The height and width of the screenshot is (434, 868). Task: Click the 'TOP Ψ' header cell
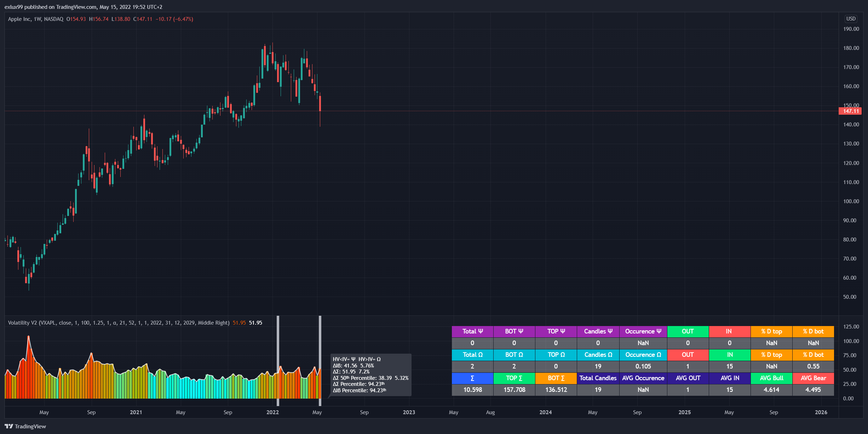point(556,331)
